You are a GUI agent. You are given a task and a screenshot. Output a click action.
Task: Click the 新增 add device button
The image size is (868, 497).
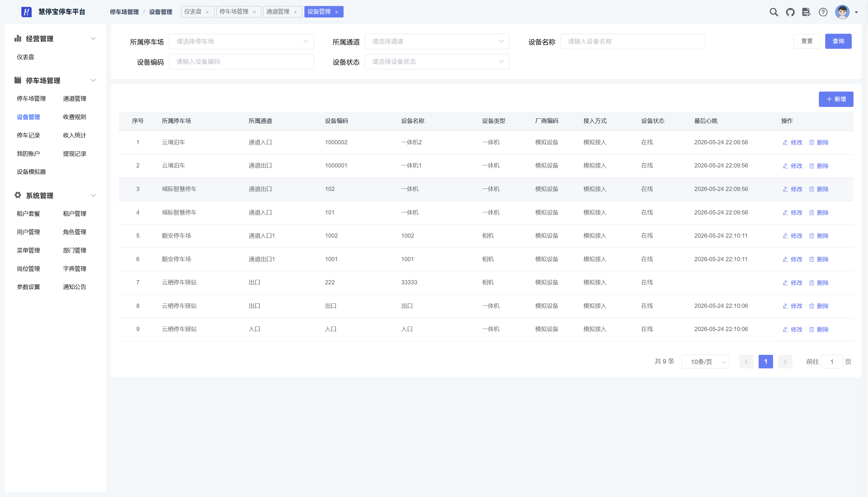pos(835,99)
